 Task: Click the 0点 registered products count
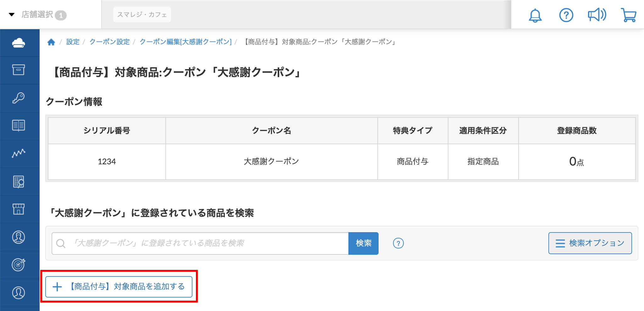pos(577,162)
